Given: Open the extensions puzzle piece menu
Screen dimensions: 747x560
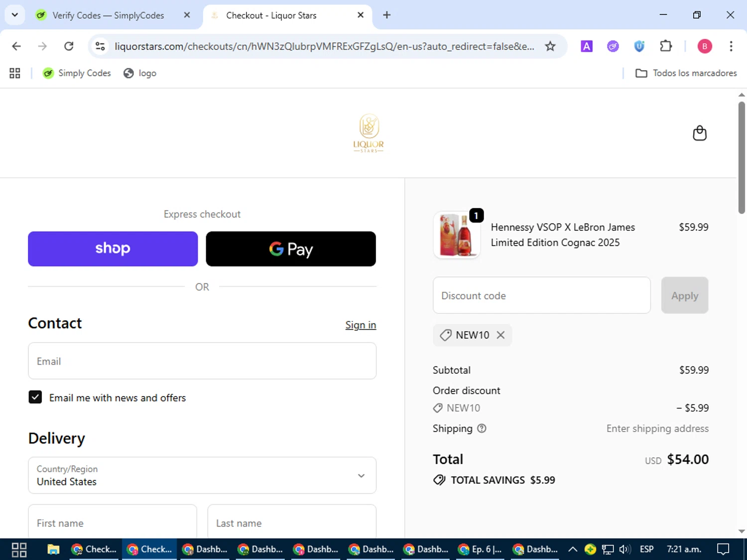Looking at the screenshot, I should coord(666,46).
